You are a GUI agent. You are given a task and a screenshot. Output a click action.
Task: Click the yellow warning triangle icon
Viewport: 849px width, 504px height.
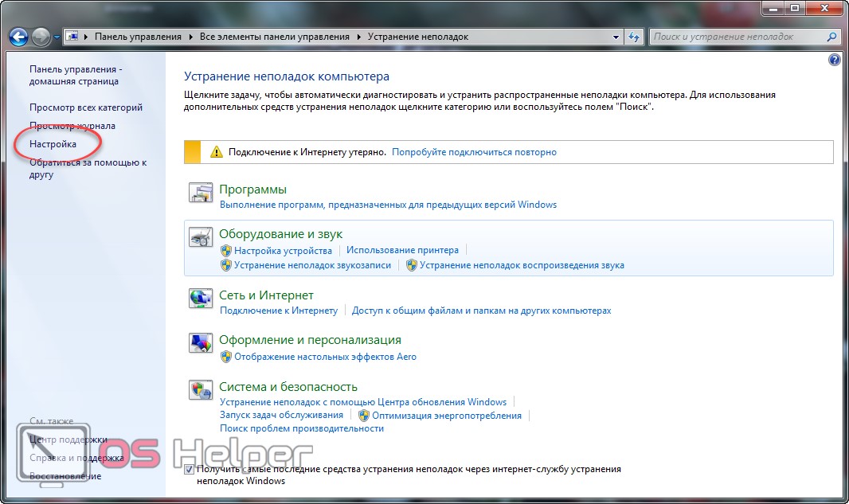[216, 152]
